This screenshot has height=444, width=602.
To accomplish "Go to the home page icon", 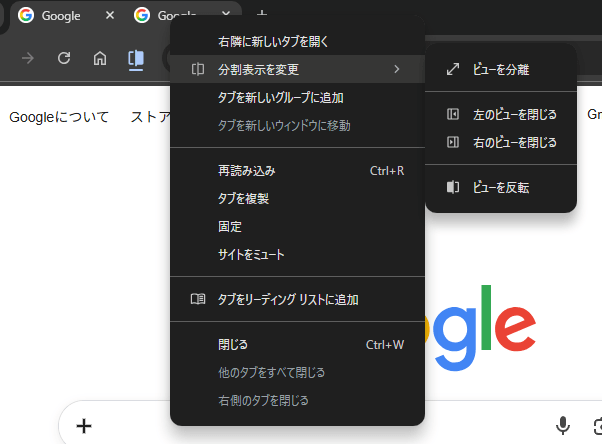I will [100, 58].
